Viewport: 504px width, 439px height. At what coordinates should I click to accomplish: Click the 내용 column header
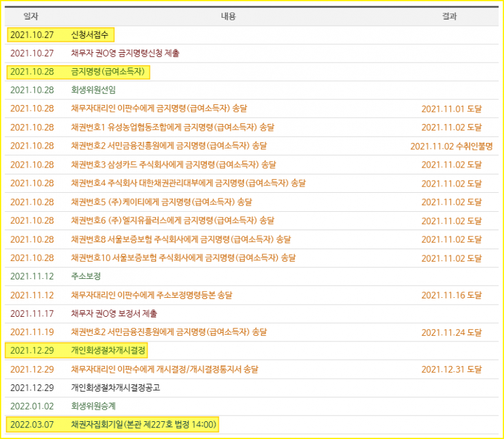coord(228,17)
